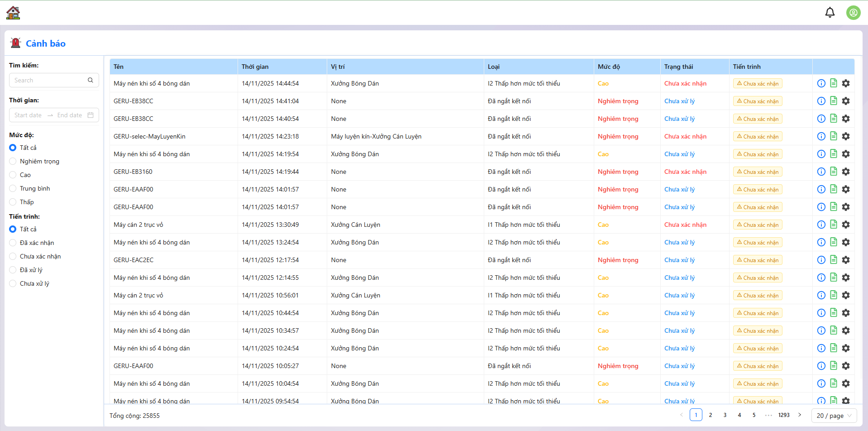Open the '20 / page' size dropdown
868x431 pixels.
834,416
